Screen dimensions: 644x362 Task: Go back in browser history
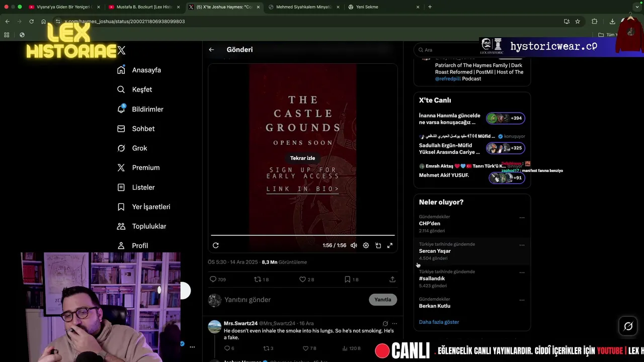coord(7,22)
